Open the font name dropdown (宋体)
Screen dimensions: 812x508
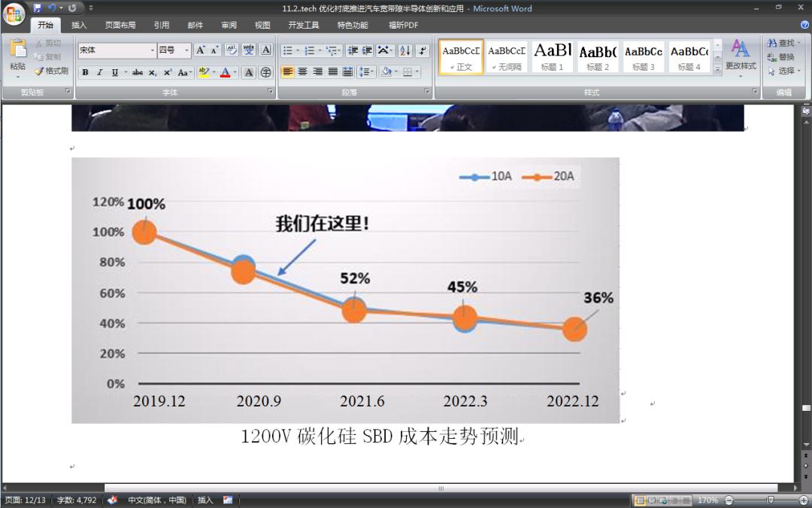(x=151, y=50)
